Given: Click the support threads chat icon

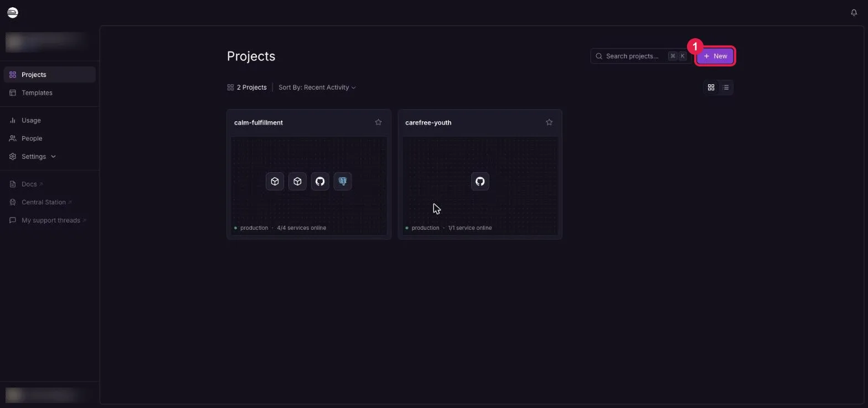Looking at the screenshot, I should click(x=13, y=220).
